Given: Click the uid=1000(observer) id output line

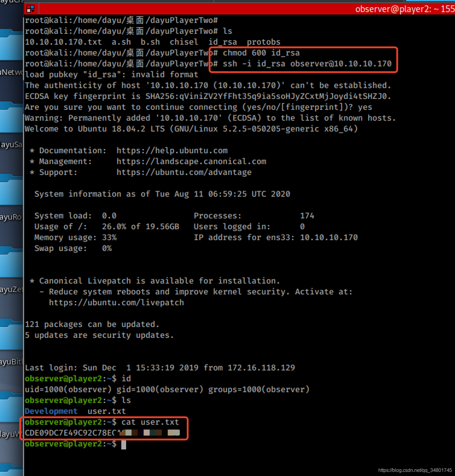Looking at the screenshot, I should point(167,389).
